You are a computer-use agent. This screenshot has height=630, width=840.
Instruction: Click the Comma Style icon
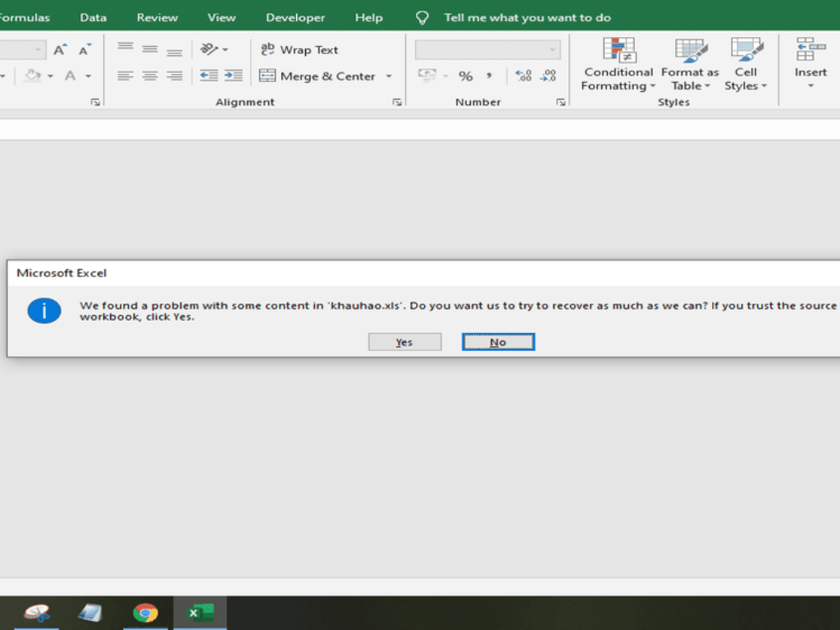click(x=489, y=76)
